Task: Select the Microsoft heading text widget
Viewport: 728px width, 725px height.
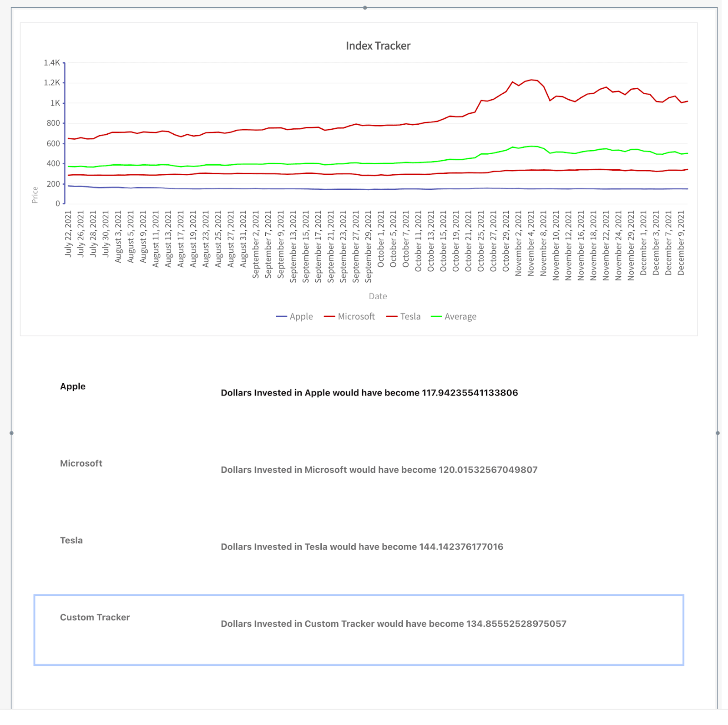Action: 81,463
